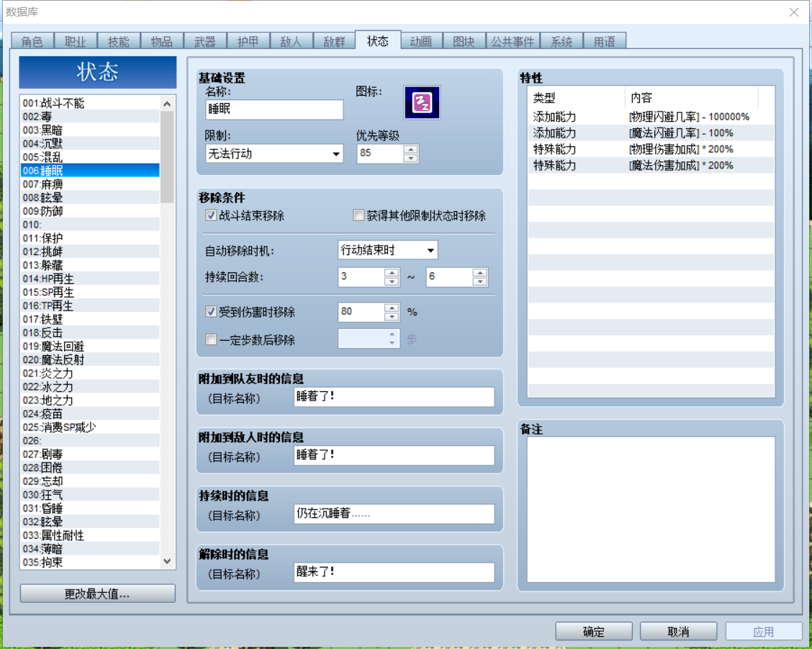Open the 自动移除时机 dropdown

pos(387,251)
